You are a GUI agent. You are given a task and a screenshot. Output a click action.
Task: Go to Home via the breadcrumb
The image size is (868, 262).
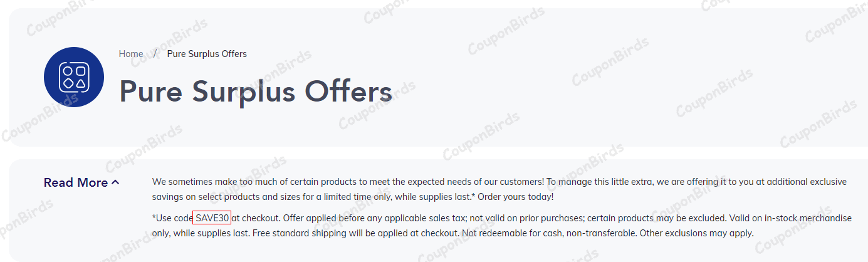click(x=131, y=54)
